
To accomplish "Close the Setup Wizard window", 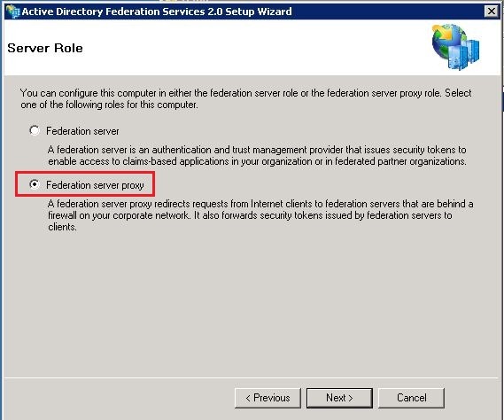I will [491, 12].
